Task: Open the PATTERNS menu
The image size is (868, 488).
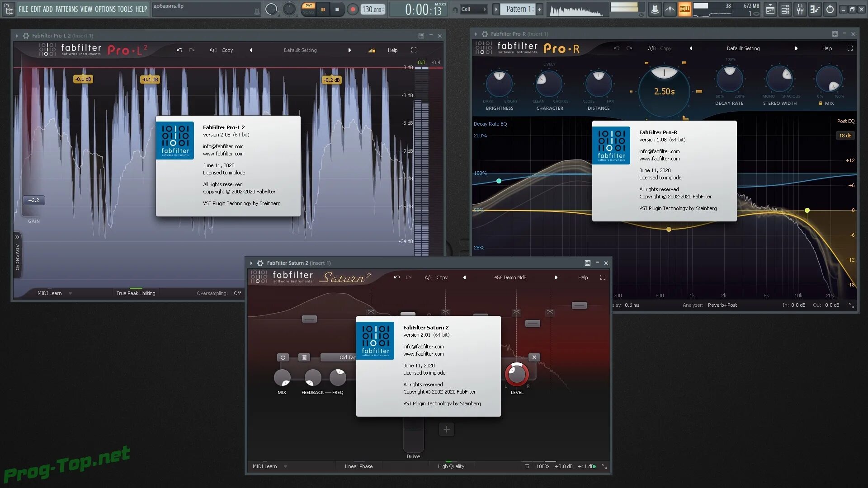Action: point(66,9)
